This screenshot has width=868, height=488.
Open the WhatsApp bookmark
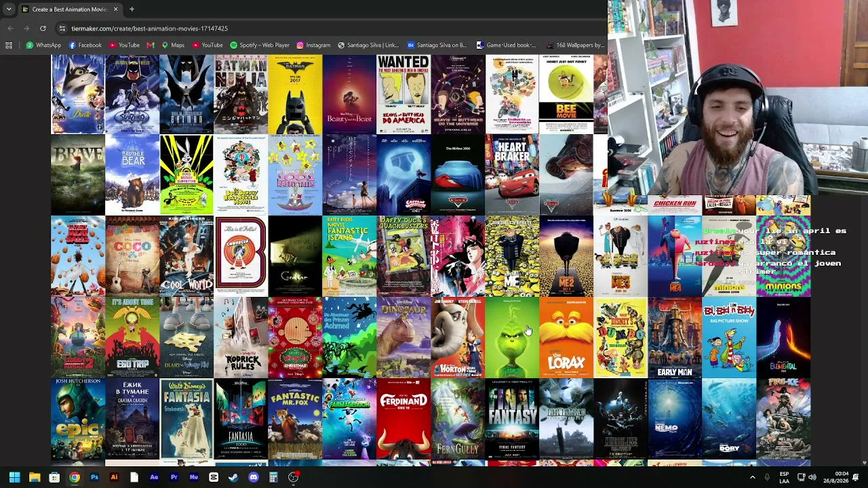coord(43,45)
